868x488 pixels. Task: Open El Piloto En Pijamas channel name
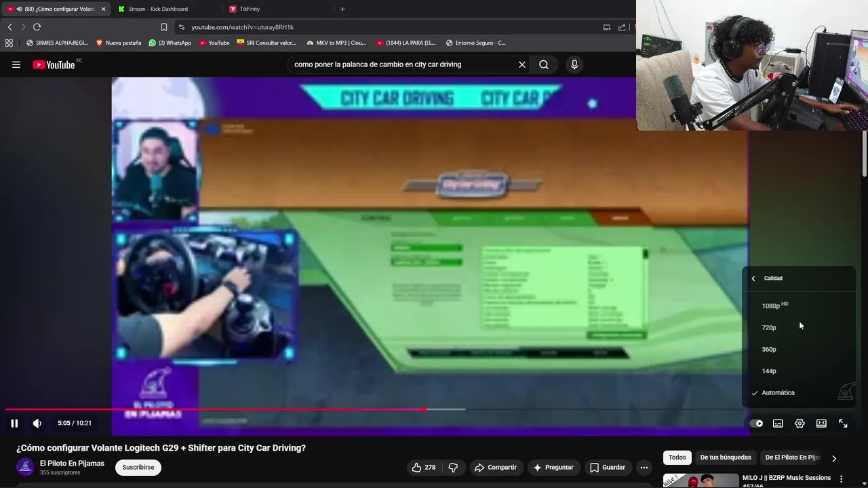coord(72,464)
